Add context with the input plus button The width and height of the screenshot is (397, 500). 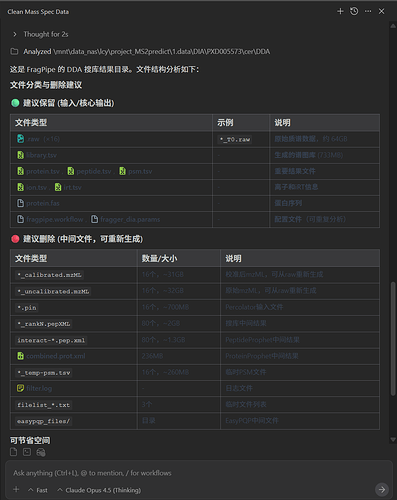16,489
